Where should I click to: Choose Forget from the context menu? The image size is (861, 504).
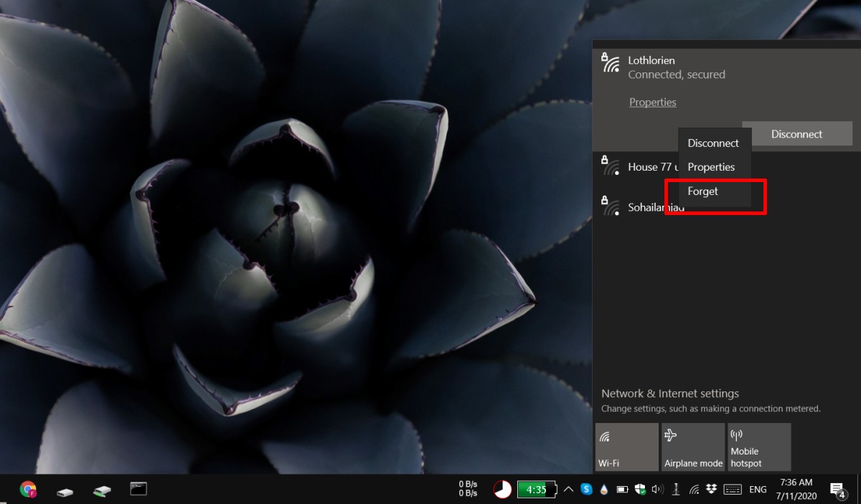coord(702,191)
